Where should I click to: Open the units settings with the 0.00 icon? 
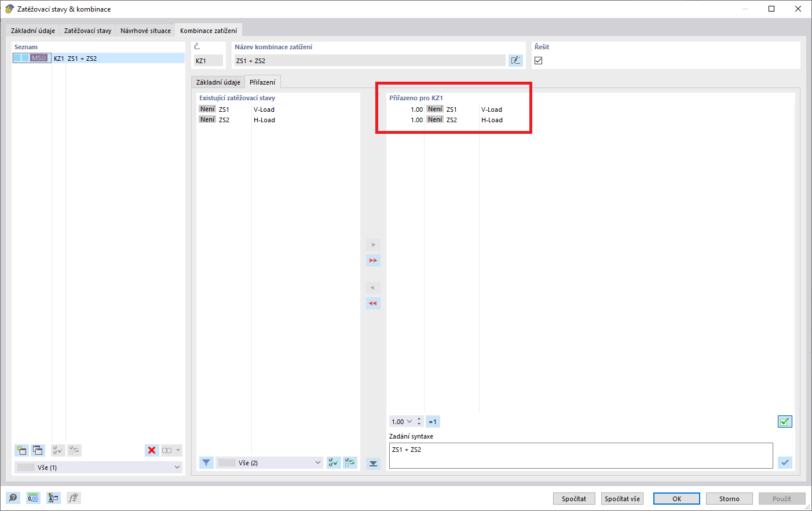[x=34, y=498]
